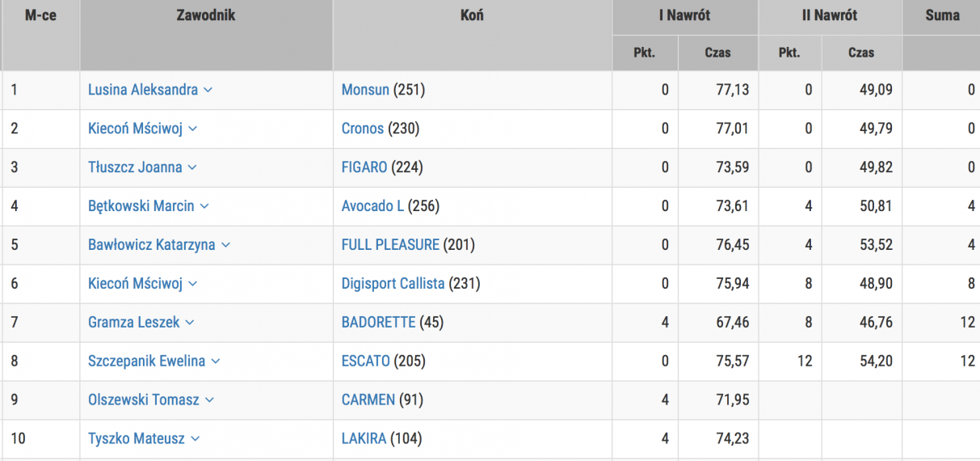Open the Avocado L horse page
Screen dimensions: 980x461
pyautogui.click(x=372, y=206)
